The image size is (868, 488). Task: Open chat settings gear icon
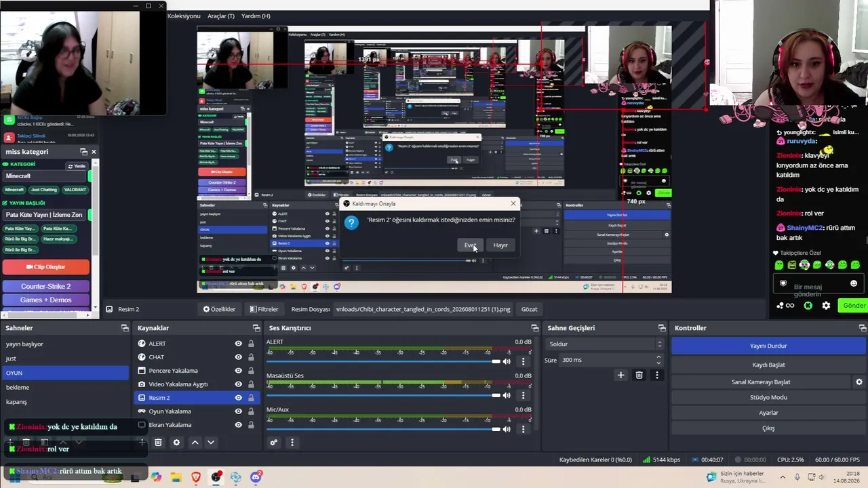826,306
